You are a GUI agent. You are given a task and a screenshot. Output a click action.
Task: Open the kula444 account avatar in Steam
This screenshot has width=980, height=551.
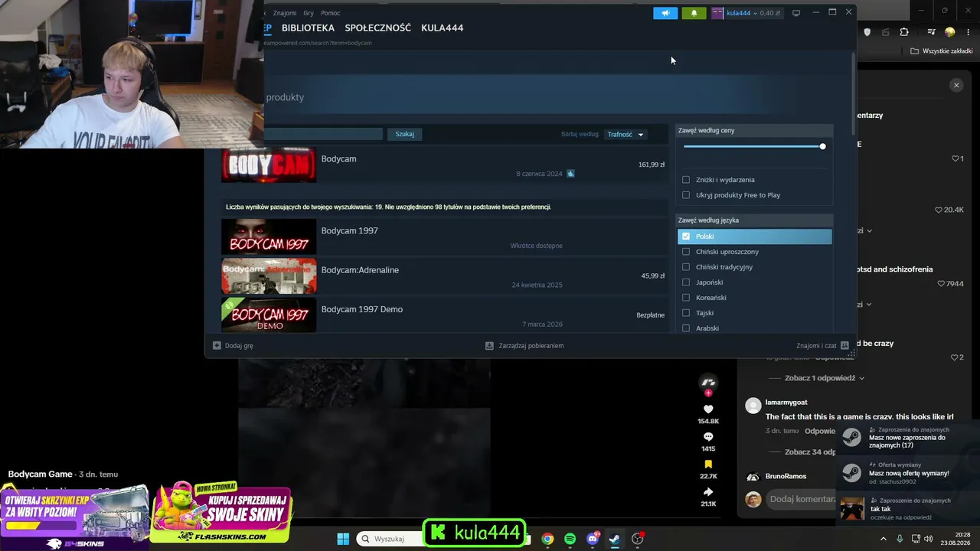tap(717, 13)
